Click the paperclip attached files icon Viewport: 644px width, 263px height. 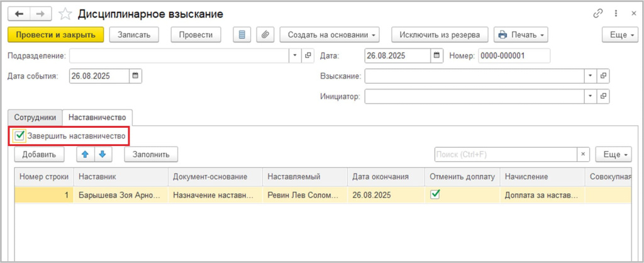pos(265,35)
